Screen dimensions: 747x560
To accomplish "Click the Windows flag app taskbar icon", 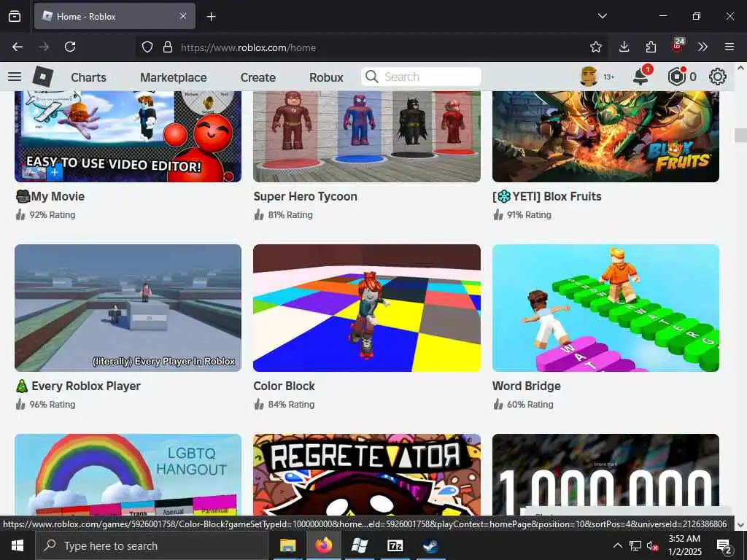I will pos(359,545).
